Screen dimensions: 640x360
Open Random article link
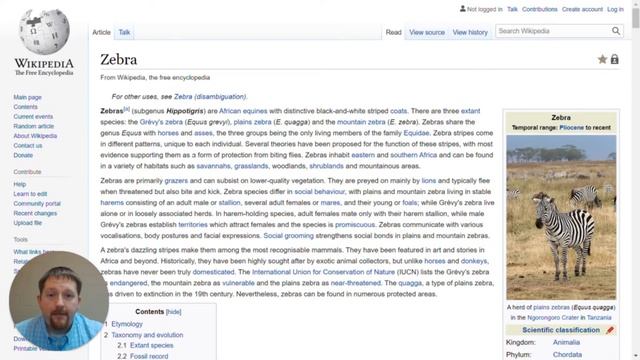(33, 126)
